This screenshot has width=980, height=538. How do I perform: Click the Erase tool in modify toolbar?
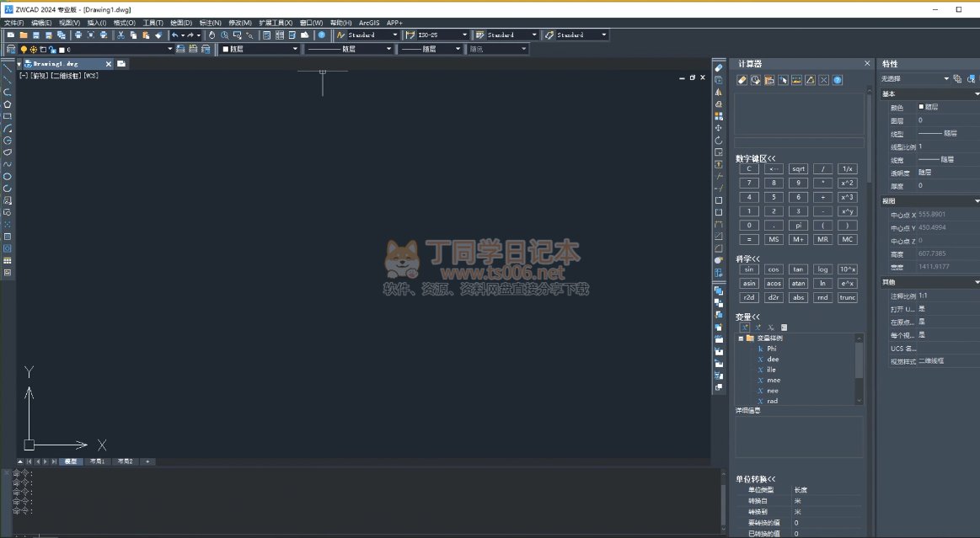[719, 67]
